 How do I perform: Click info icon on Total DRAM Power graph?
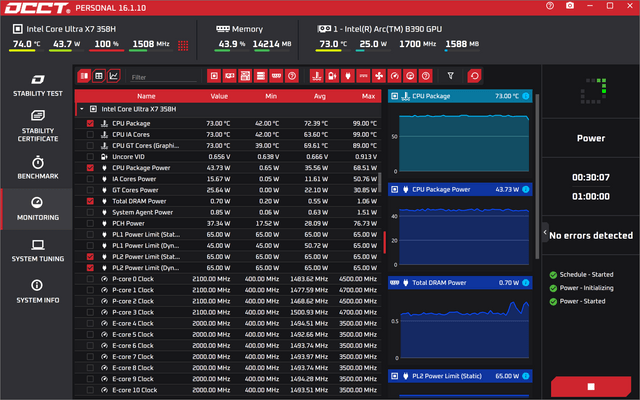(x=526, y=282)
